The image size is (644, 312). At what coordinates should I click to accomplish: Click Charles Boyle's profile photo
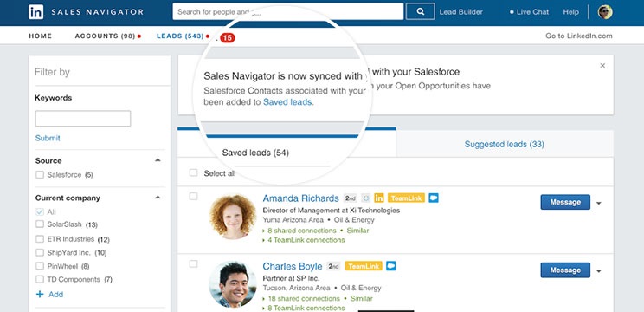[x=233, y=284]
